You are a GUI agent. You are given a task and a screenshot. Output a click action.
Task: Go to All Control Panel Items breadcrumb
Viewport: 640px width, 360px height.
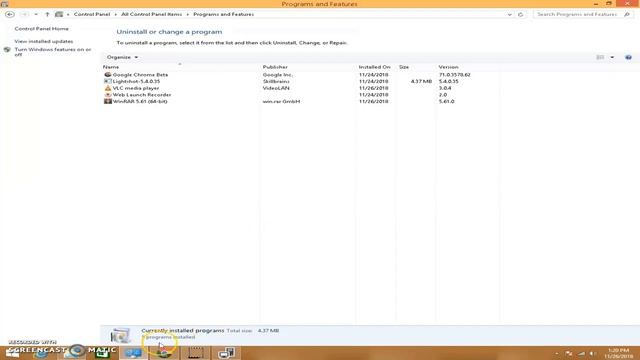click(x=151, y=14)
